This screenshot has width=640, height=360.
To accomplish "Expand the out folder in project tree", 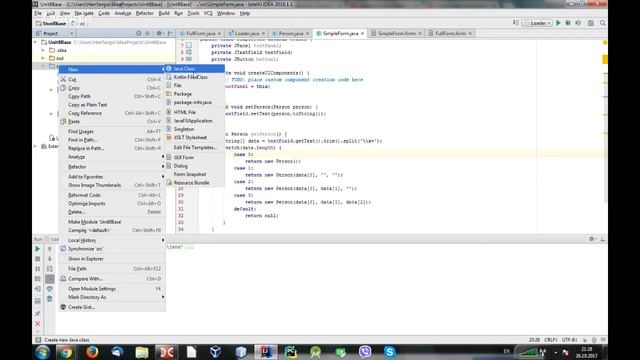I will point(43,58).
